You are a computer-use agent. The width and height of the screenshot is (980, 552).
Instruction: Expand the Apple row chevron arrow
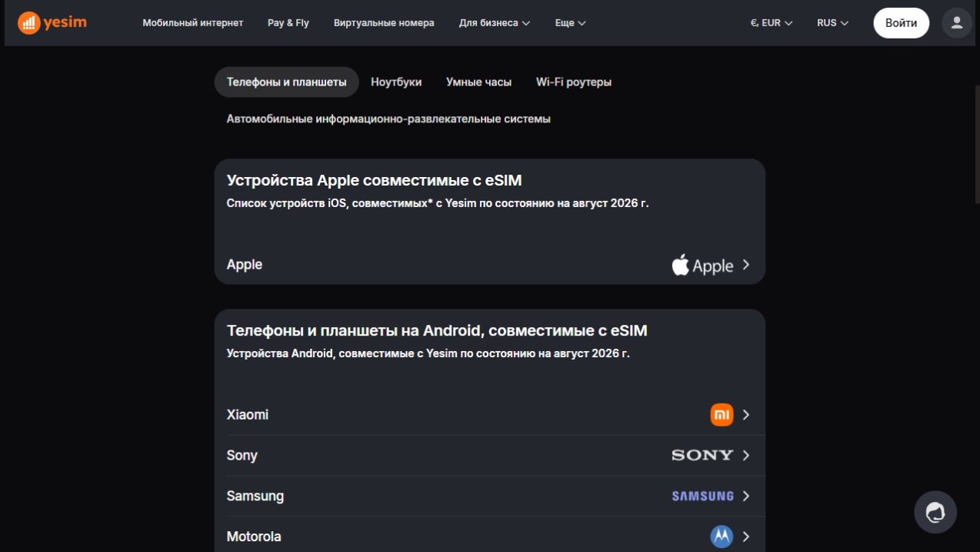click(746, 265)
